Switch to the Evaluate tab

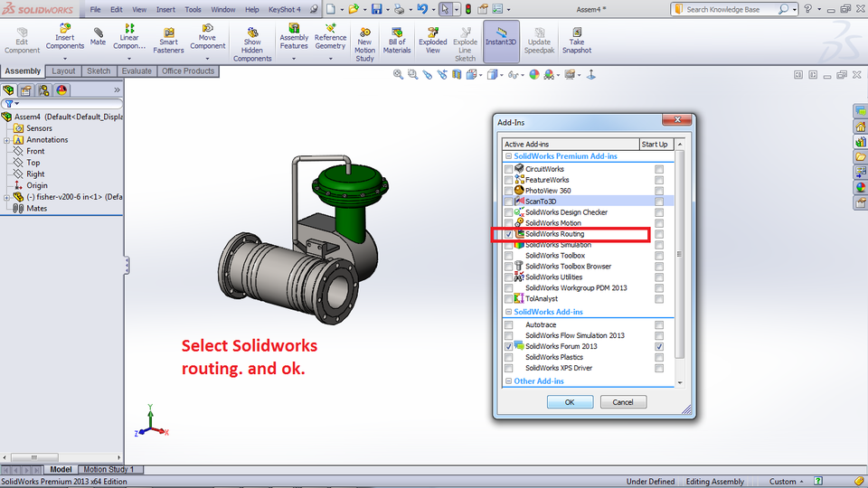tap(137, 71)
